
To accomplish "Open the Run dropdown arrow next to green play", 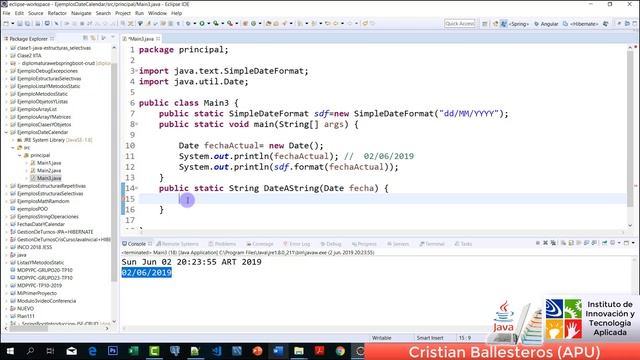I will click(208, 24).
